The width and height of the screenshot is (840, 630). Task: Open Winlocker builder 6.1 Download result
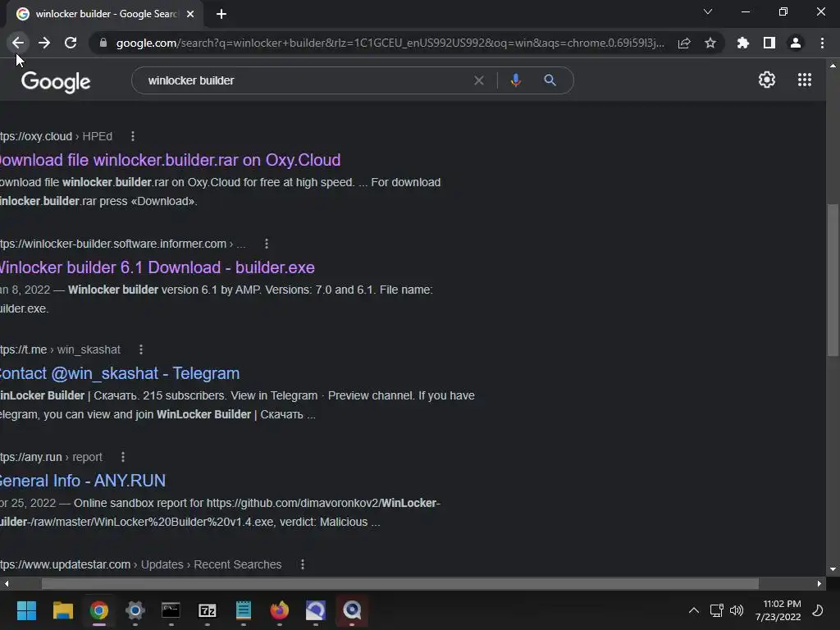click(x=157, y=267)
